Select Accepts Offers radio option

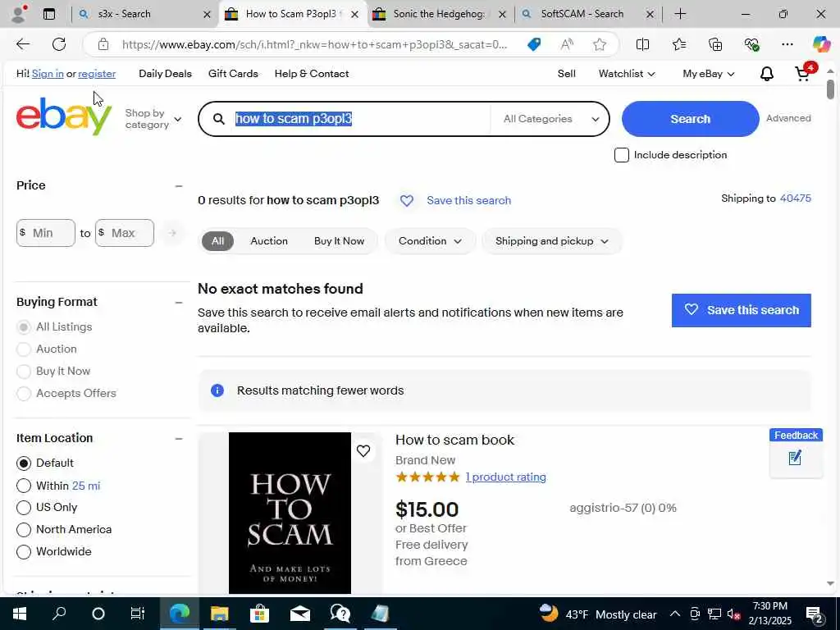[x=24, y=394]
